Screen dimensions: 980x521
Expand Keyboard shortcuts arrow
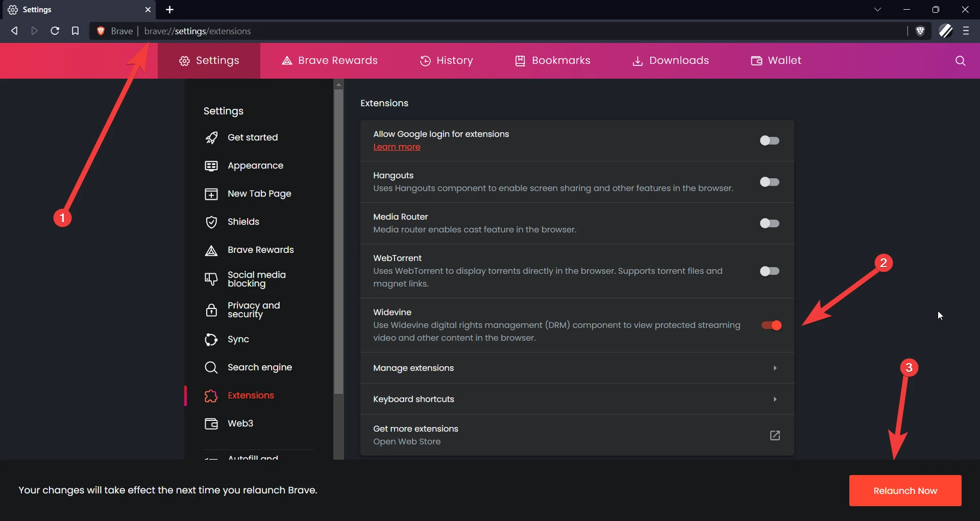pos(775,399)
